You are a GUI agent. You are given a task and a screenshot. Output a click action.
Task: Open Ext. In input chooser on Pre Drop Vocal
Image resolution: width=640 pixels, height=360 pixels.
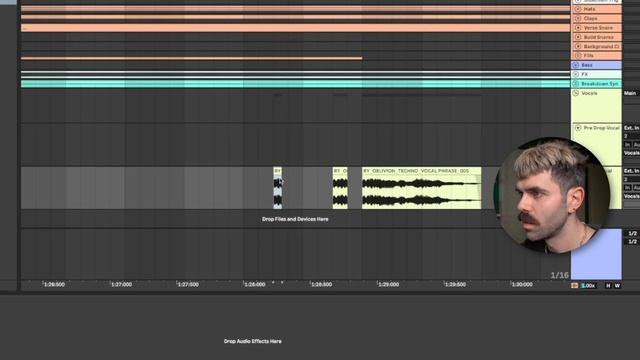click(x=631, y=128)
